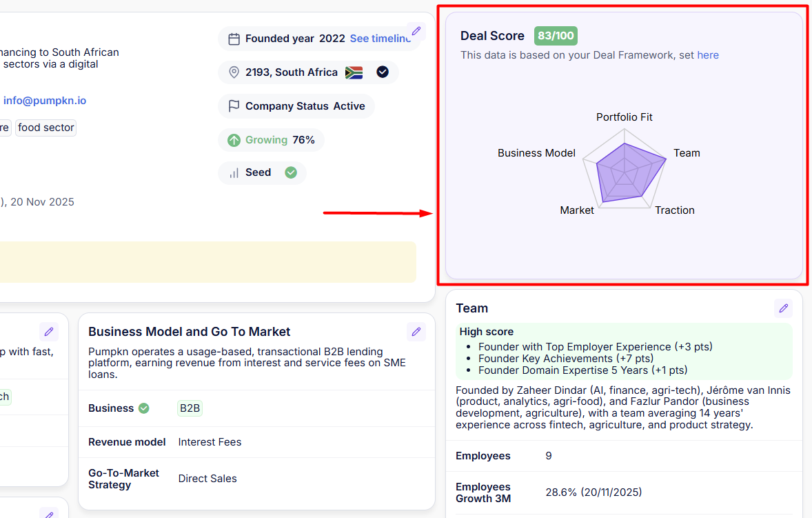Click South Africa flag icon
The height and width of the screenshot is (518, 812).
354,72
